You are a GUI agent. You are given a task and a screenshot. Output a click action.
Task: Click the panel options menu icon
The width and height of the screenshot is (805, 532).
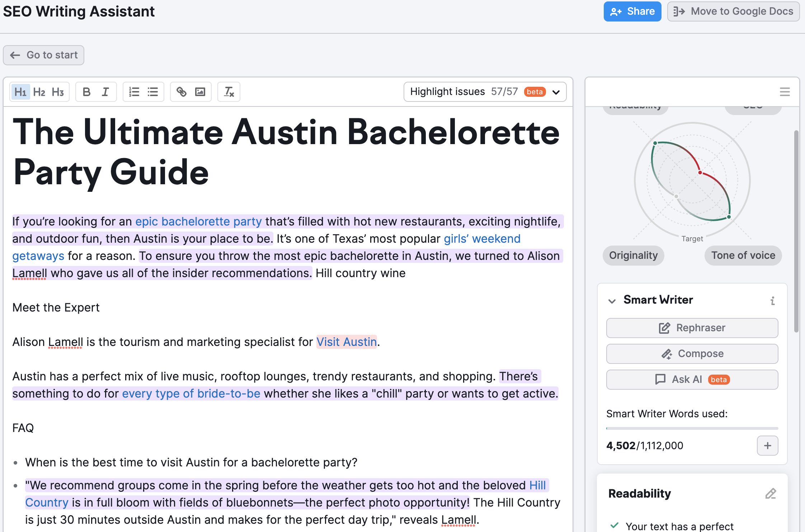click(x=785, y=92)
